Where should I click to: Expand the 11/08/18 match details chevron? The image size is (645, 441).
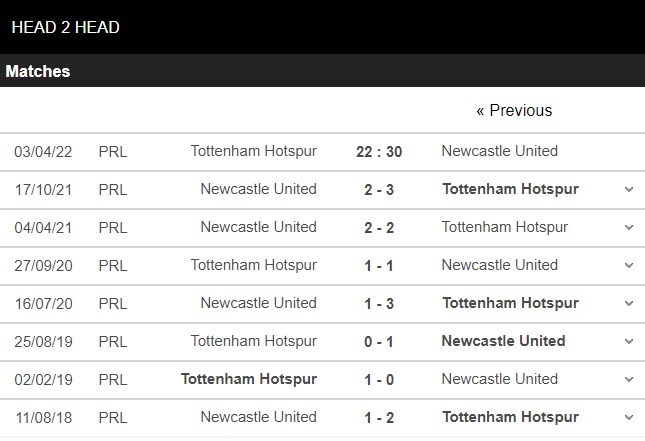(629, 417)
